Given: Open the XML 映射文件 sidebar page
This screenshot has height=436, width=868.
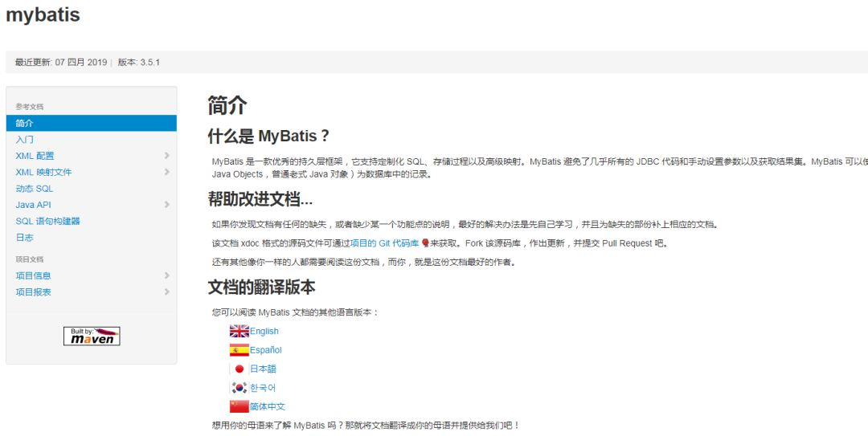Looking at the screenshot, I should click(x=43, y=172).
